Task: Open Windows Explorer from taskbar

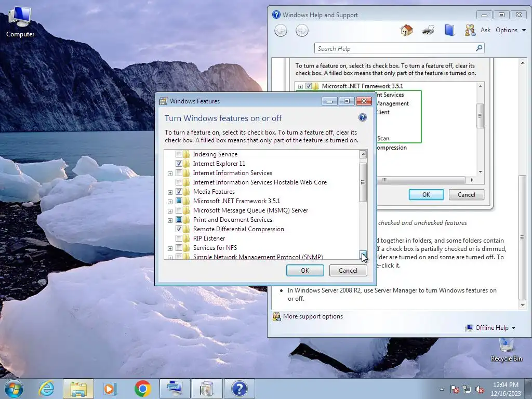Action: pos(78,389)
